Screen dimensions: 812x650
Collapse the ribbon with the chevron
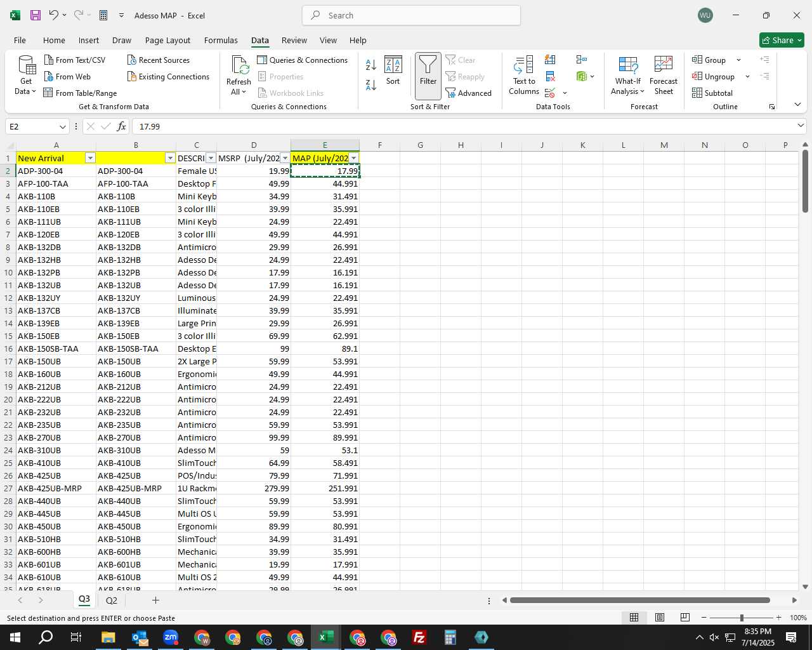[797, 104]
